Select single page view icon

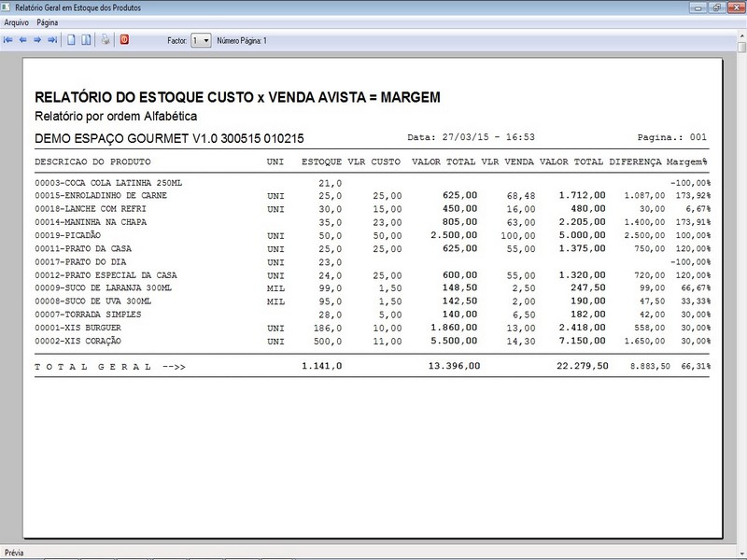72,40
